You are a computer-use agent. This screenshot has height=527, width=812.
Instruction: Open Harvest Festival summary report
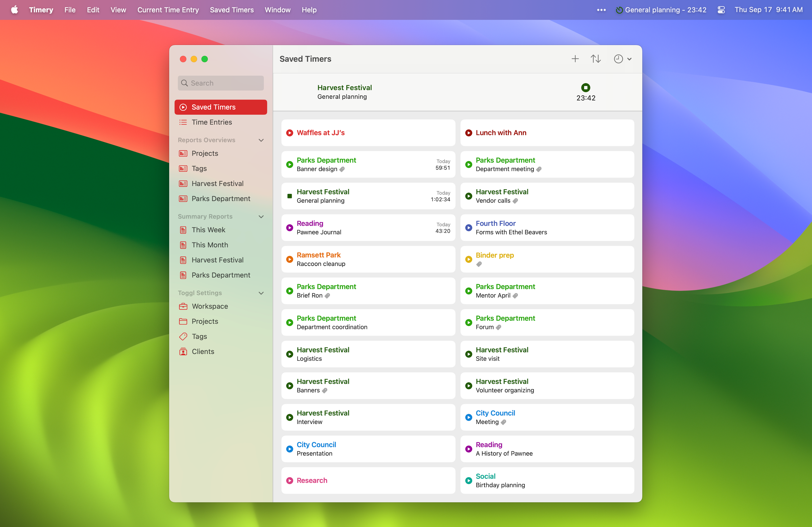[x=221, y=260]
